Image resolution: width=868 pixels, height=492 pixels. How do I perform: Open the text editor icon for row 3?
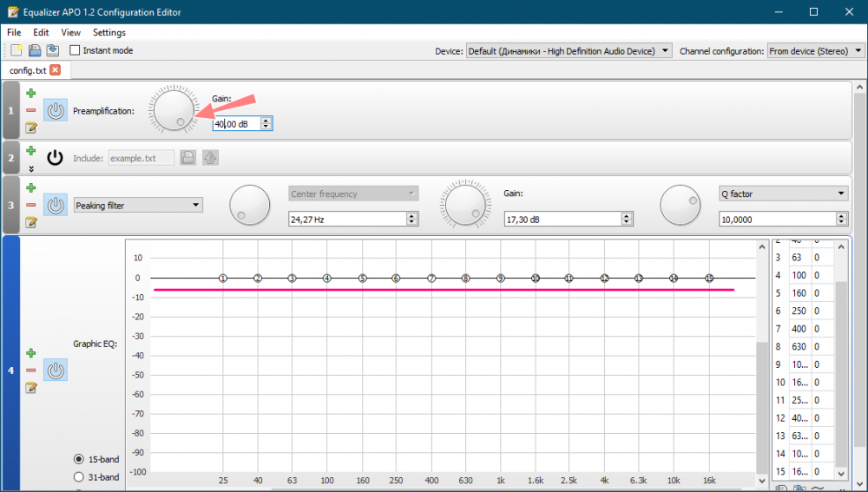coord(31,223)
